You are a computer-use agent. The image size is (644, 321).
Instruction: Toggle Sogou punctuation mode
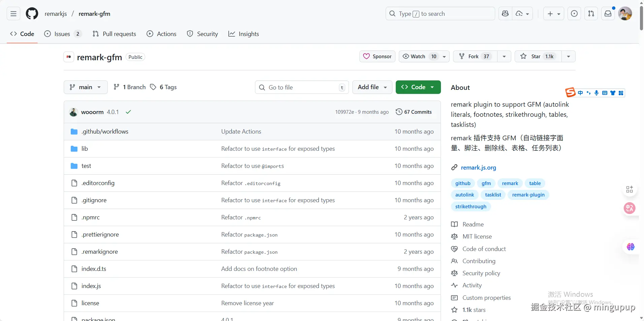(x=588, y=93)
